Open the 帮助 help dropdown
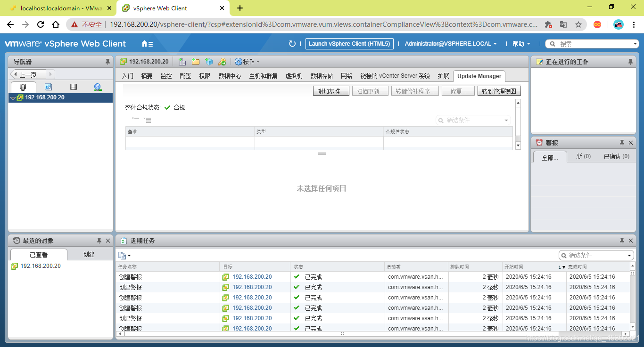This screenshot has width=644, height=347. coord(521,44)
